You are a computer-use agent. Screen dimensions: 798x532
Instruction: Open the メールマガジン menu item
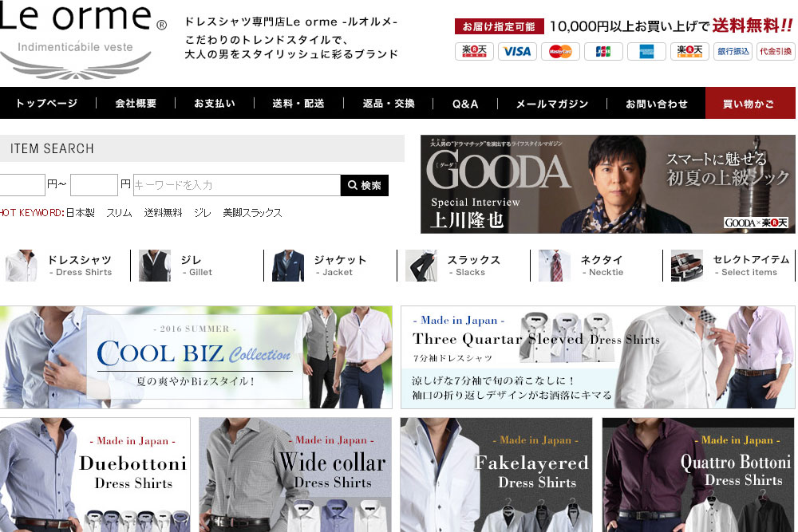[552, 103]
